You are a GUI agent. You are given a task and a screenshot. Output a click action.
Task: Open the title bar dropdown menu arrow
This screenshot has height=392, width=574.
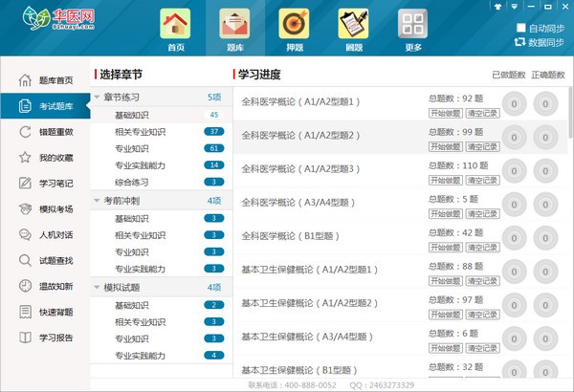point(515,7)
